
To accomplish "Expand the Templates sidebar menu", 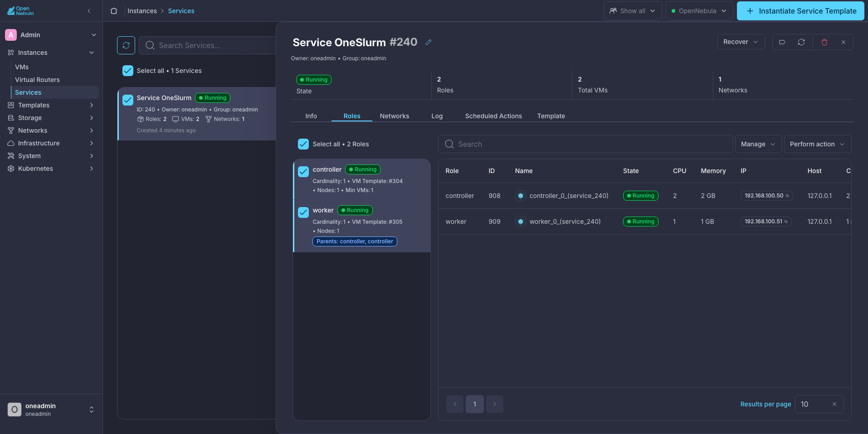I will [52, 105].
